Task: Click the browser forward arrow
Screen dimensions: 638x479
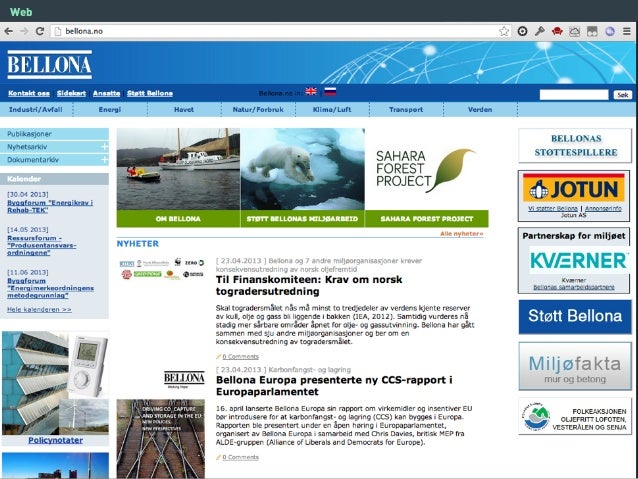Action: [24, 31]
